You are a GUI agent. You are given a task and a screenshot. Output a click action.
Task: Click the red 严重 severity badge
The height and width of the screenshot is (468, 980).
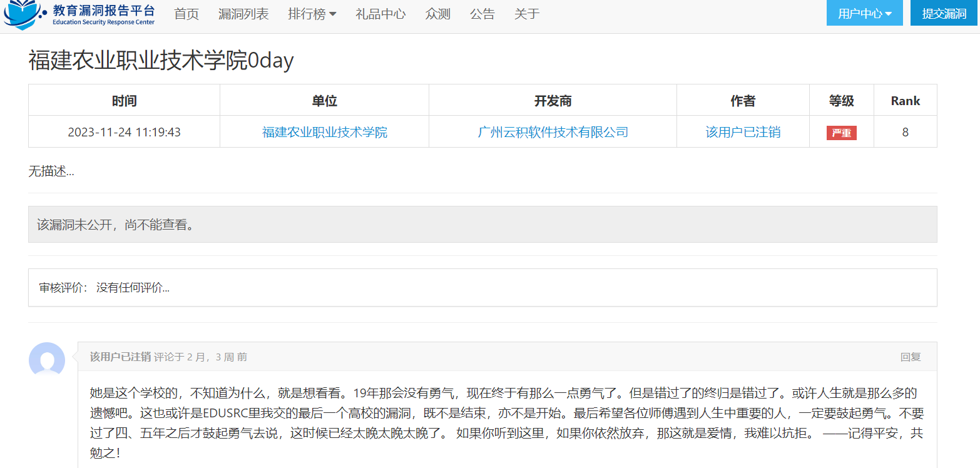(841, 133)
